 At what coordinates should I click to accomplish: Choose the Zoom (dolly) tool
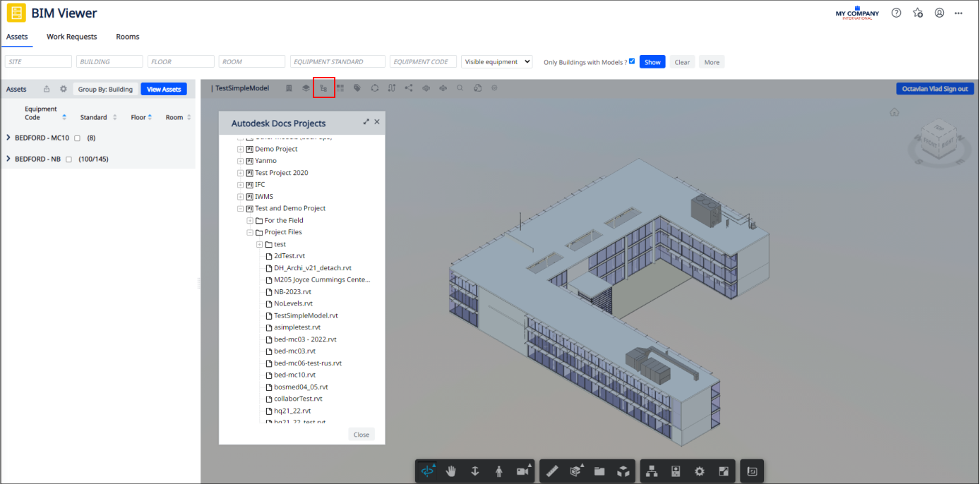pos(475,471)
